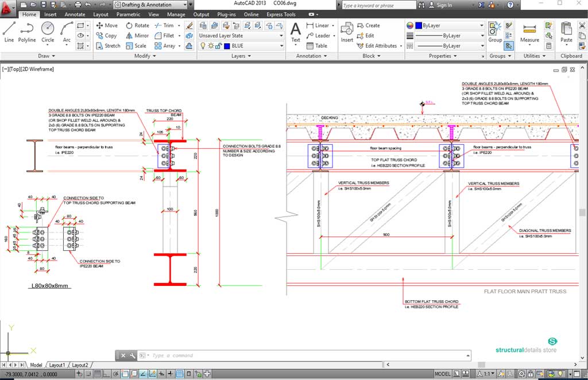
Task: Toggle Ortho Mode in status bar
Action: pyautogui.click(x=106, y=374)
